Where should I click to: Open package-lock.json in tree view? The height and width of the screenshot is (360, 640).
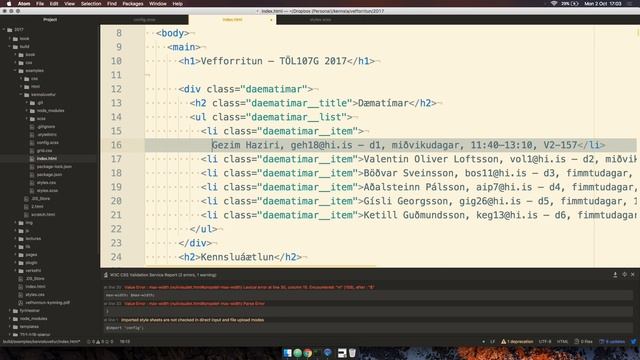[54, 167]
